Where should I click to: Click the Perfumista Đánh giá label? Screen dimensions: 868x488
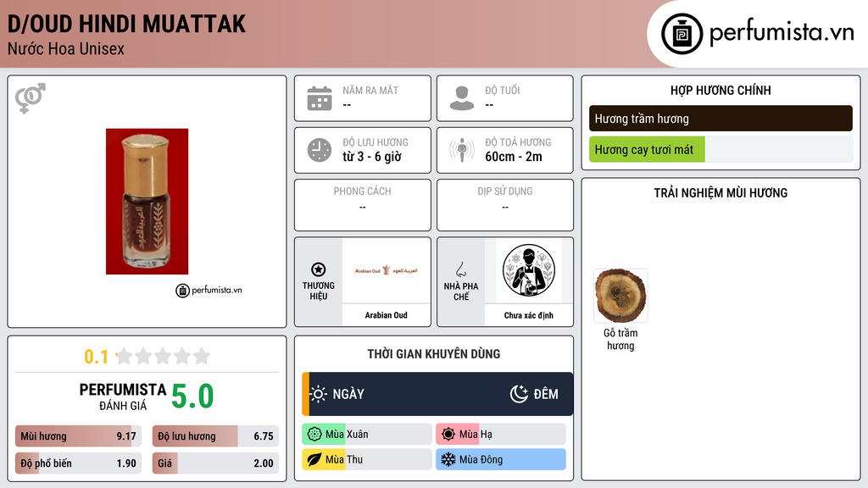pos(123,396)
